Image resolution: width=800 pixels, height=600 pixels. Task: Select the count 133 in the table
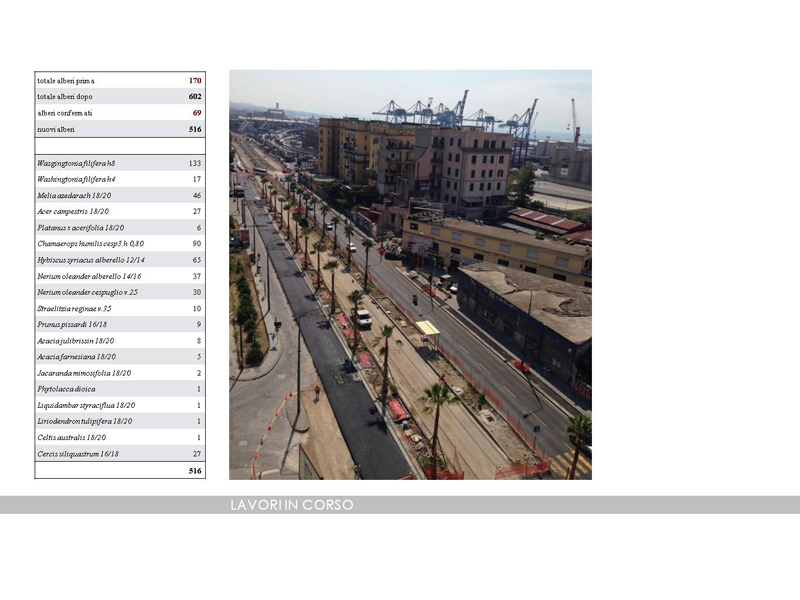click(195, 163)
